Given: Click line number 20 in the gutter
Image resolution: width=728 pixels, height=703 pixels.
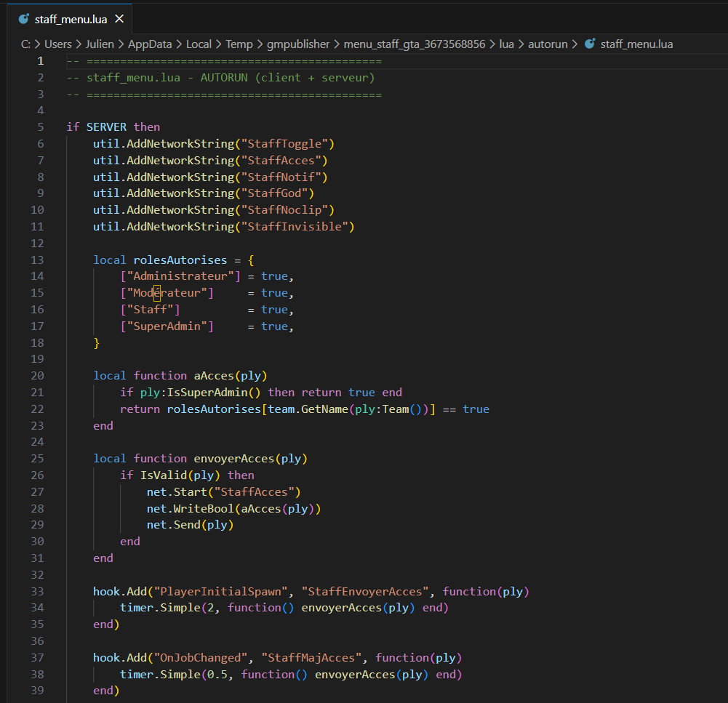Looking at the screenshot, I should [x=37, y=375].
